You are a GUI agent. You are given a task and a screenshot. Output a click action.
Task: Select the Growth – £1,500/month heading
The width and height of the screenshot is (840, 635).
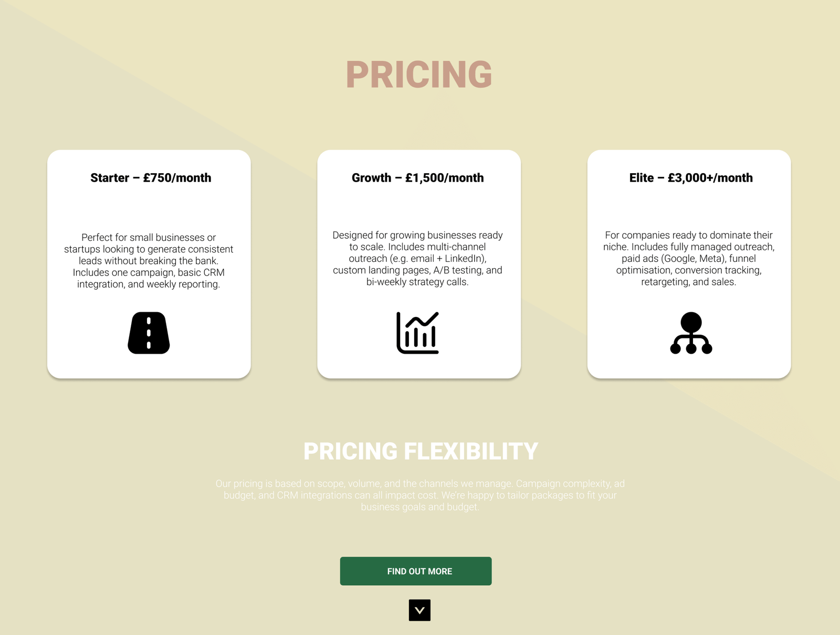tap(417, 178)
